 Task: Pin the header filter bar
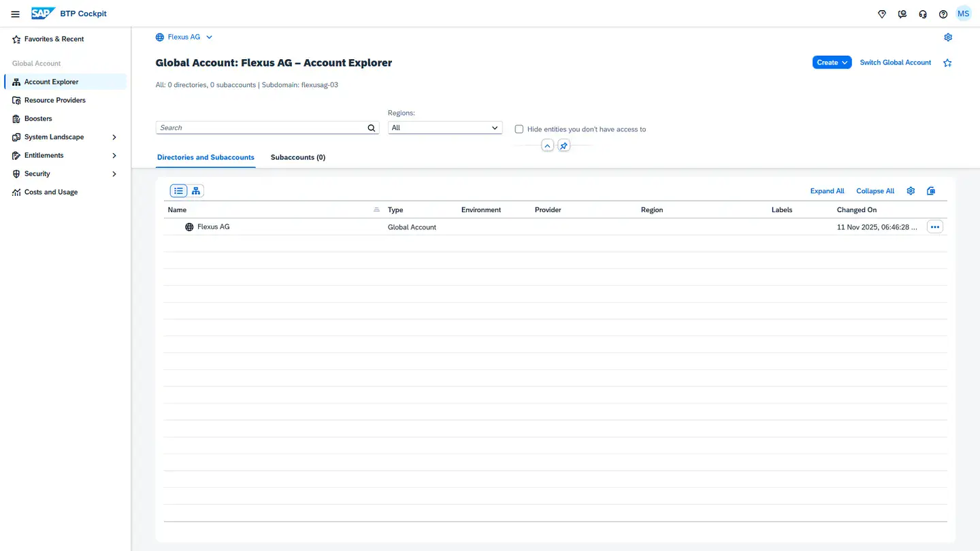(563, 146)
